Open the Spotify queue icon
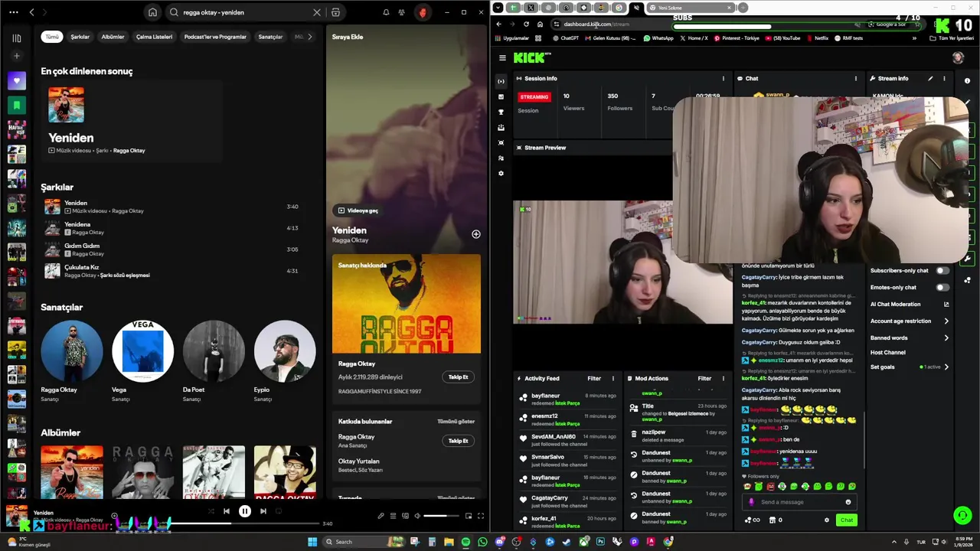This screenshot has width=980, height=551. (393, 516)
